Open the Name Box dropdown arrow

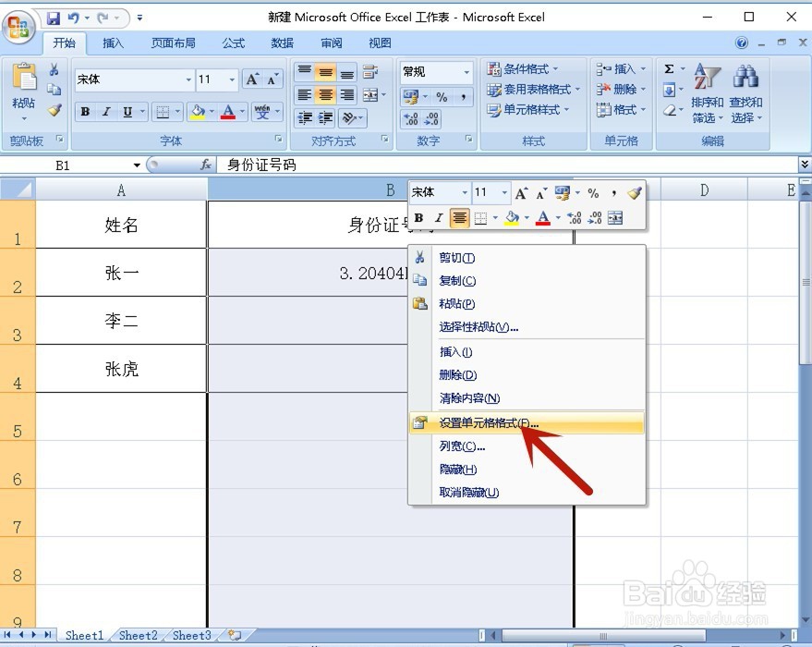point(137,165)
